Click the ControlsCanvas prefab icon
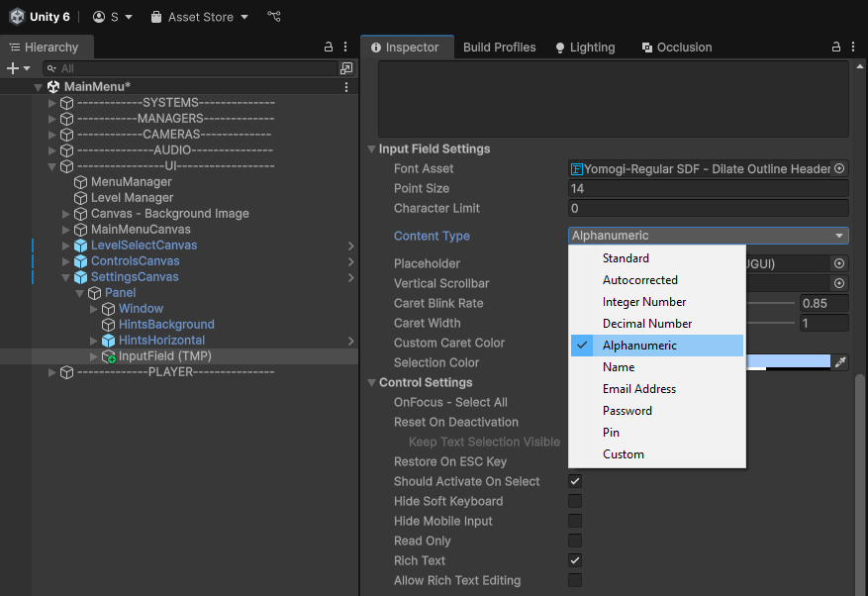This screenshot has width=868, height=596. [81, 261]
